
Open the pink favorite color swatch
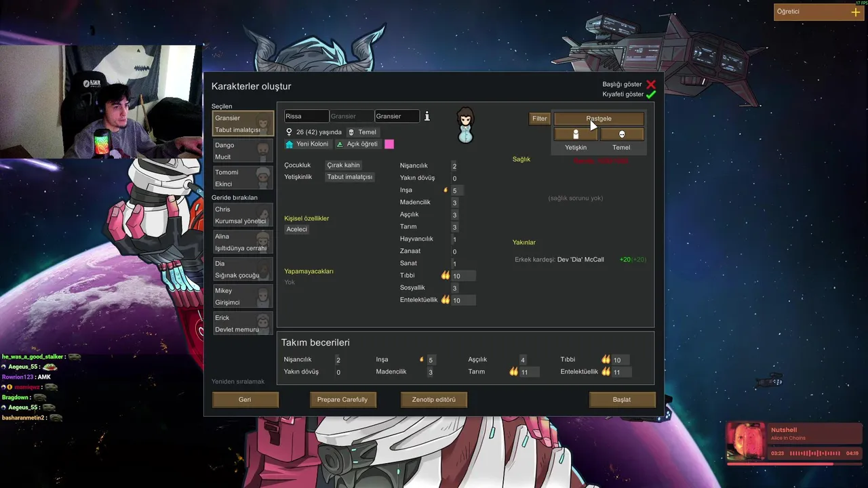click(x=389, y=144)
